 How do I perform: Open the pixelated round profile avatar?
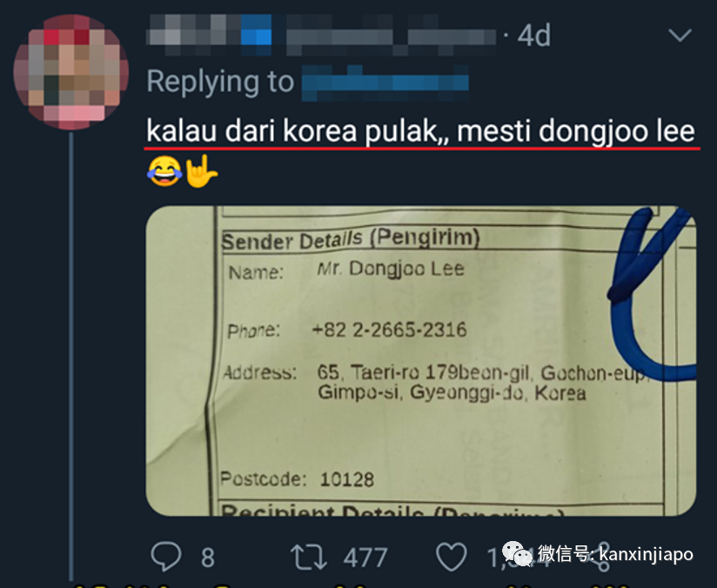coord(70,72)
